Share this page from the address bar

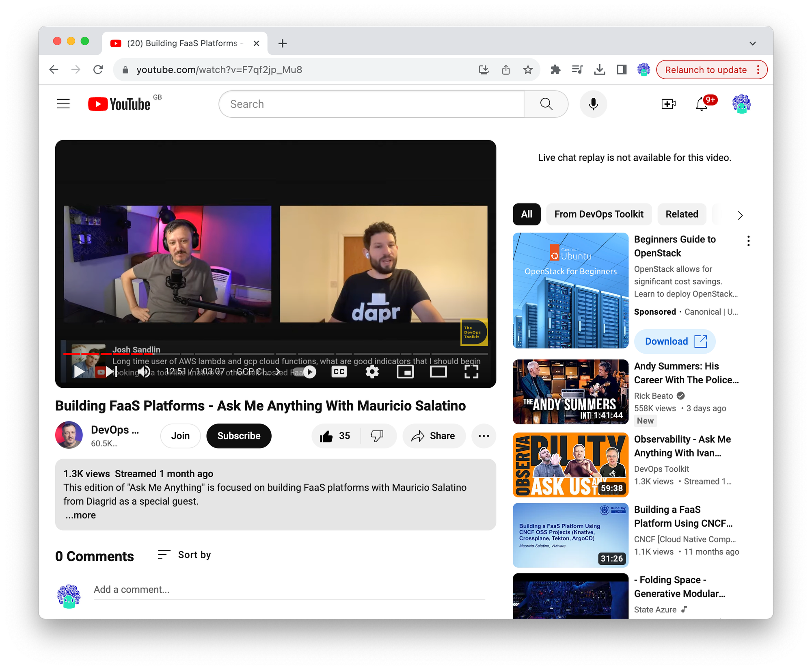pyautogui.click(x=505, y=70)
